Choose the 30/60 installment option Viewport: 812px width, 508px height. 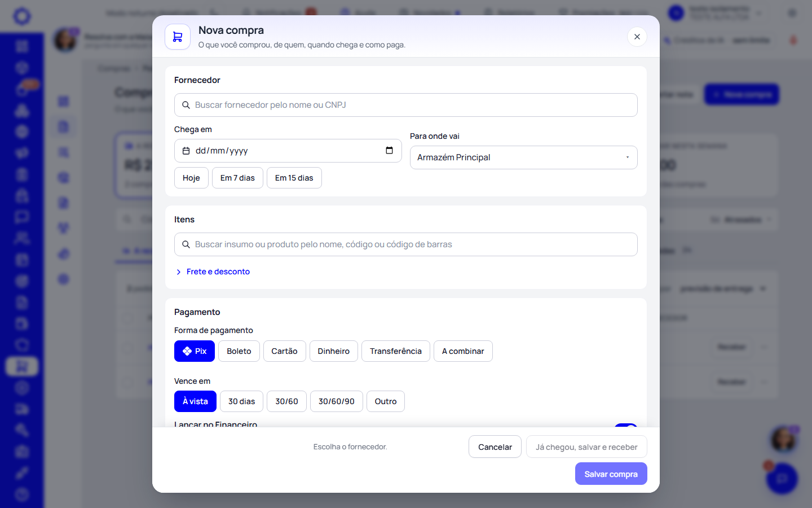pos(287,401)
